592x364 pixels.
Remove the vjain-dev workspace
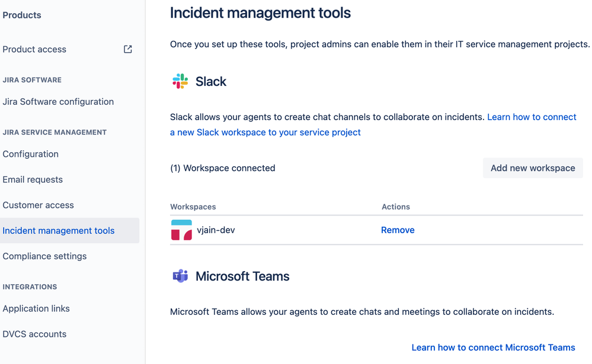398,230
